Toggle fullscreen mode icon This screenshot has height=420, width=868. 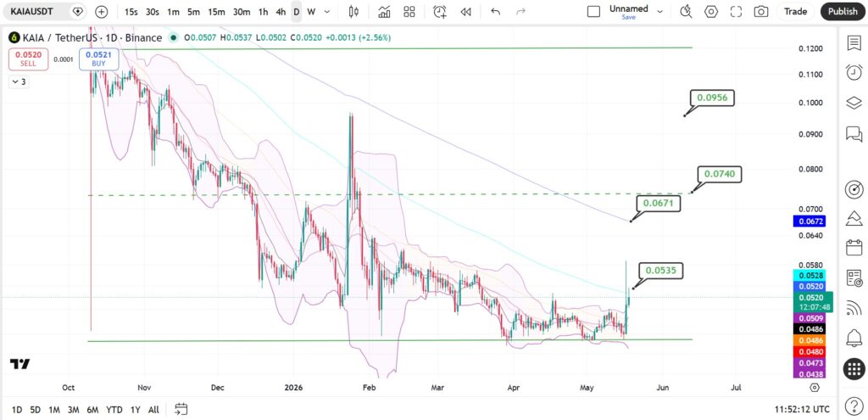[737, 12]
